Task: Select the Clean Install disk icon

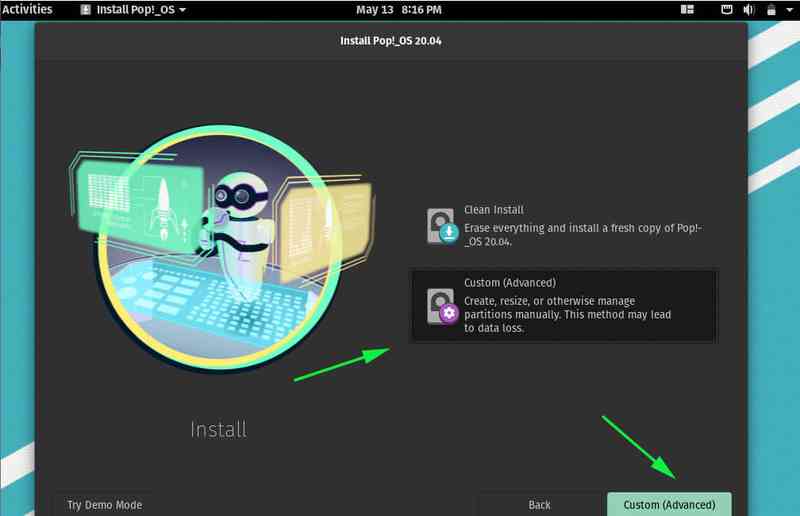Action: [x=442, y=226]
